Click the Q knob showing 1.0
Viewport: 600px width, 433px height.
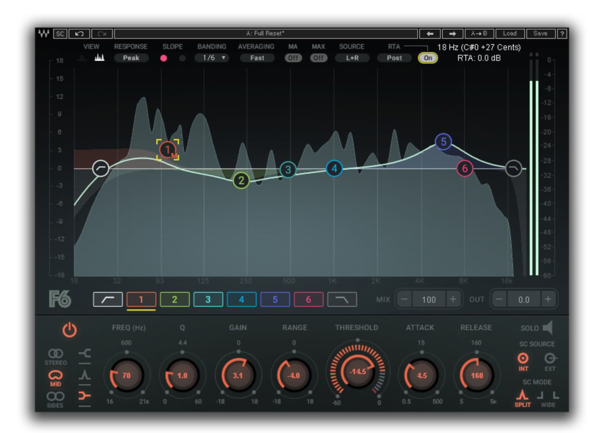182,376
